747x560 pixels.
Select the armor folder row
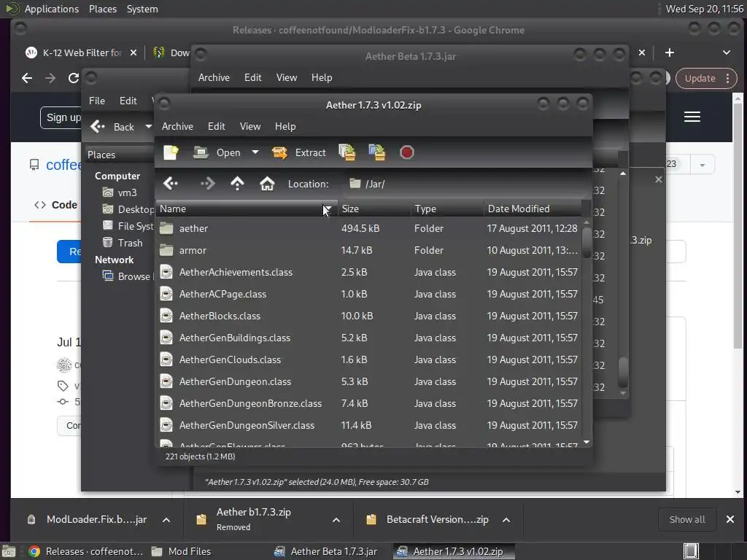click(368, 251)
